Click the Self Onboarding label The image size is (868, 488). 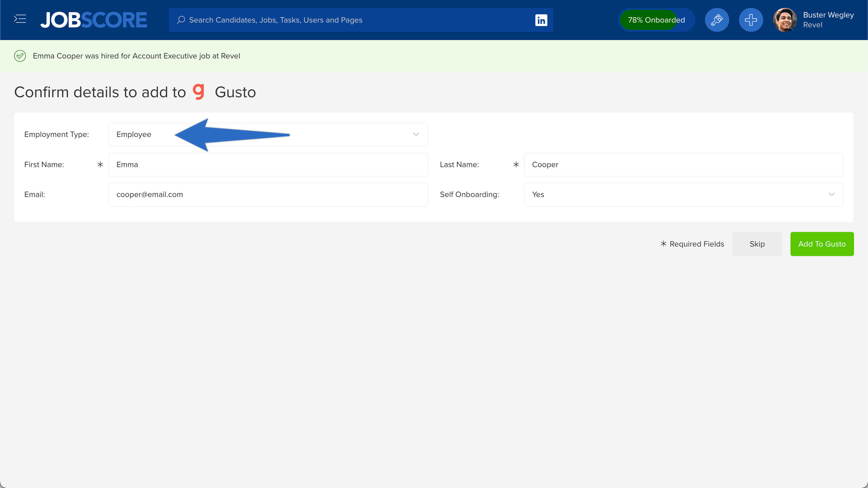(469, 194)
